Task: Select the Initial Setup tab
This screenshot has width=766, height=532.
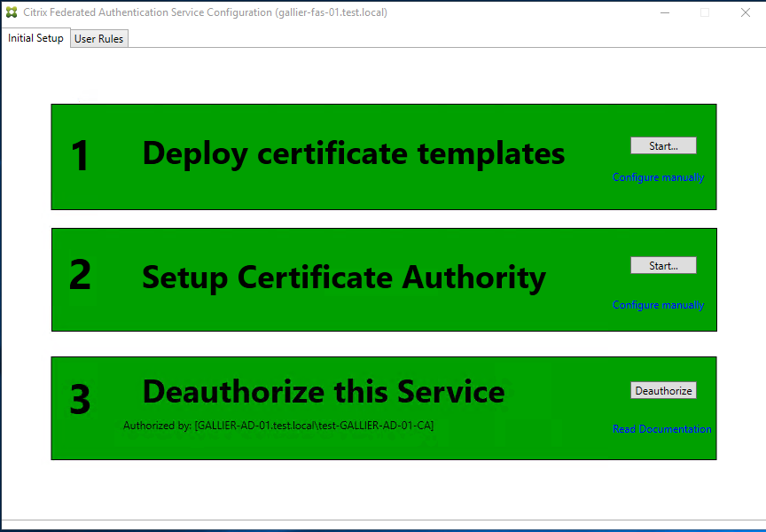Action: [35, 38]
